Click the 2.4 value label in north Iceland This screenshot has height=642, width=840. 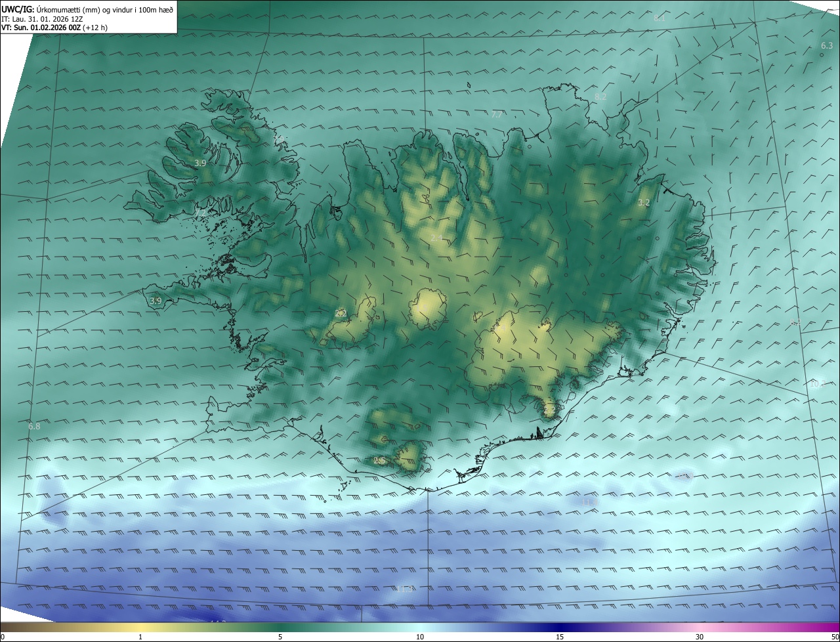tap(437, 237)
